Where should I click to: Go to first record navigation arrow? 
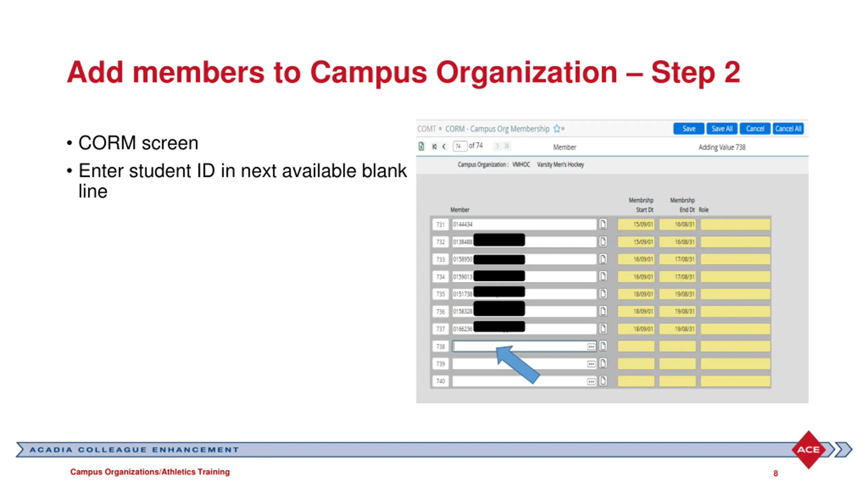(434, 146)
